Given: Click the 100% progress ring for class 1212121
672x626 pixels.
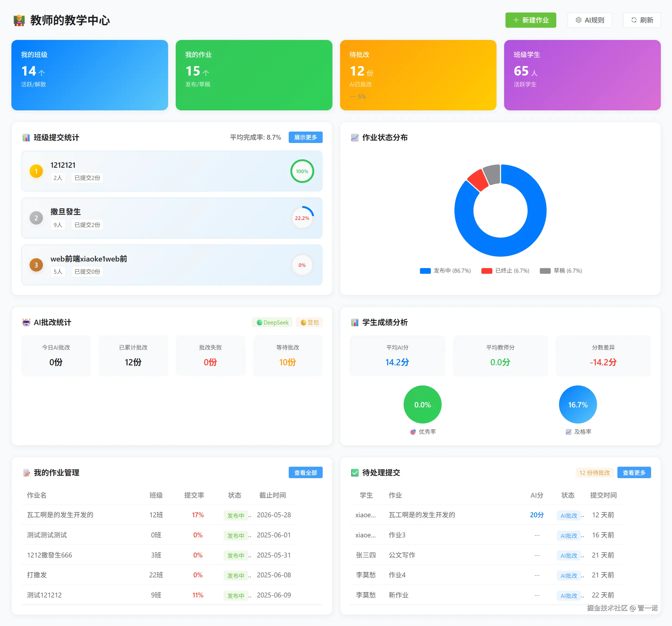Looking at the screenshot, I should pos(302,172).
